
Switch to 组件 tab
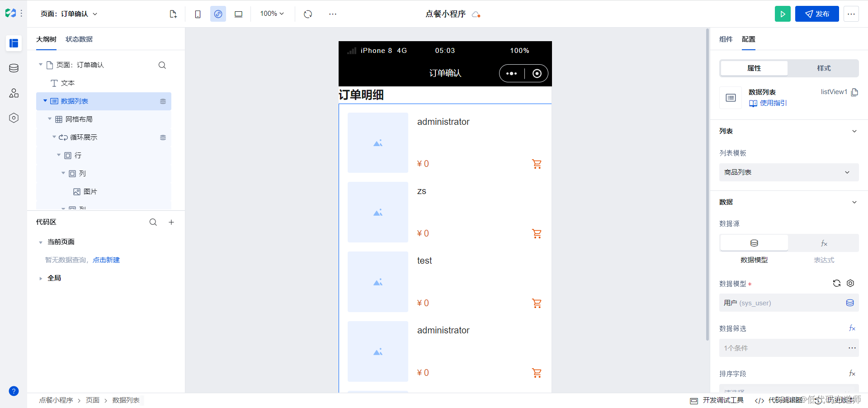coord(726,39)
